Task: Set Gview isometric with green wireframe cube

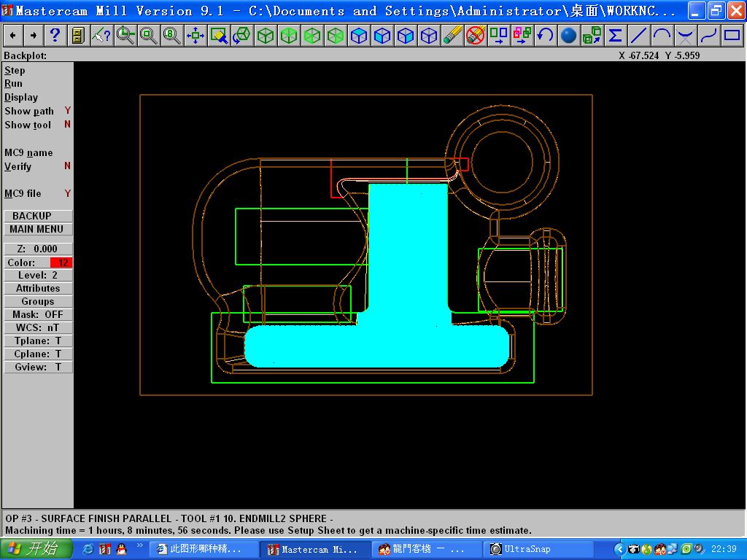Action: (x=265, y=35)
